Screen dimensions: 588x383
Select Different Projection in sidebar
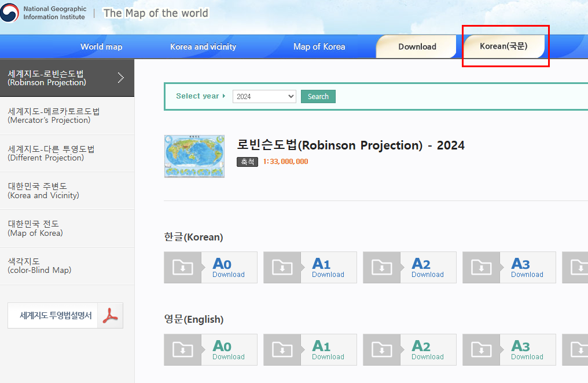point(67,153)
